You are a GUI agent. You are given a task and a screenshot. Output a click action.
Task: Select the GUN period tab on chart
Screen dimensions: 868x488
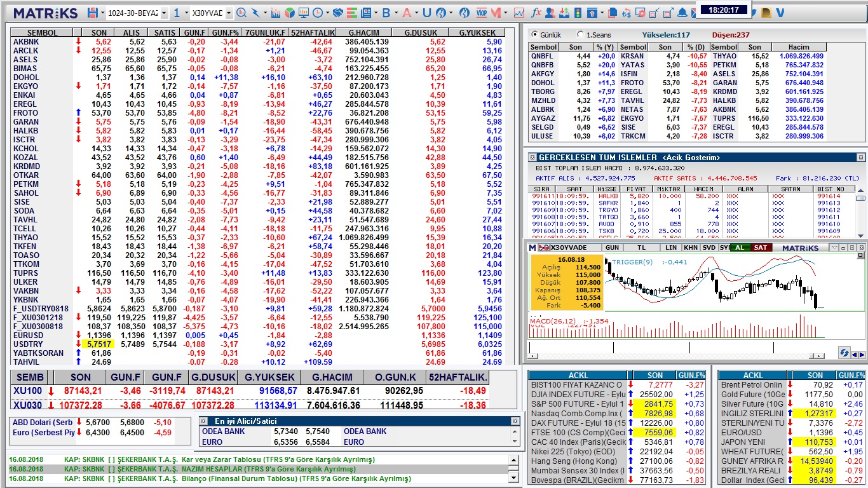[612, 248]
